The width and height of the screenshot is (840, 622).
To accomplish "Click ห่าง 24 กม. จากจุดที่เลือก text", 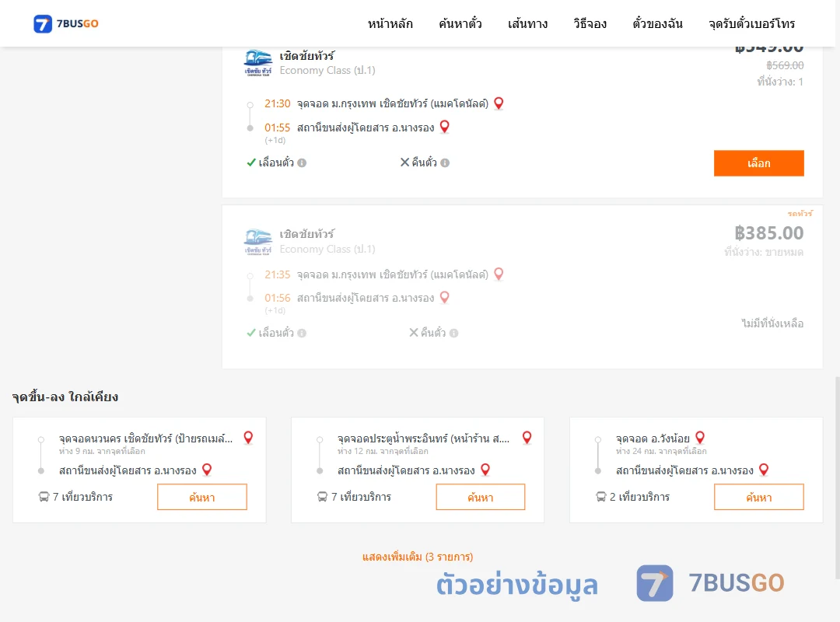I will [661, 451].
